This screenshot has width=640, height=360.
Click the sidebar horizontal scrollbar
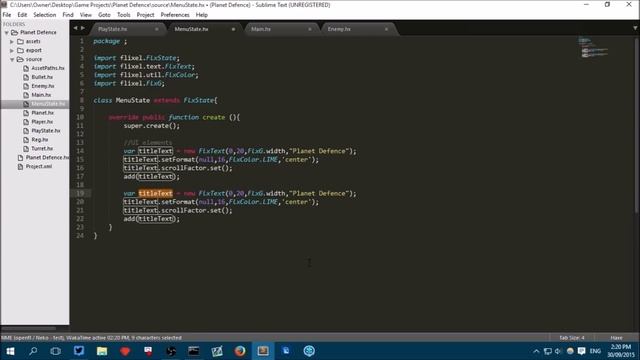tap(29, 328)
